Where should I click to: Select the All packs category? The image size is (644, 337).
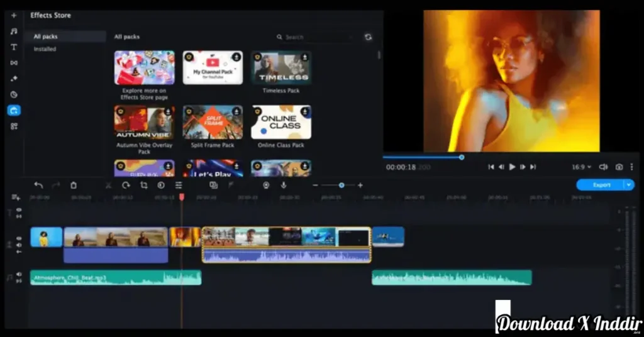pyautogui.click(x=65, y=36)
